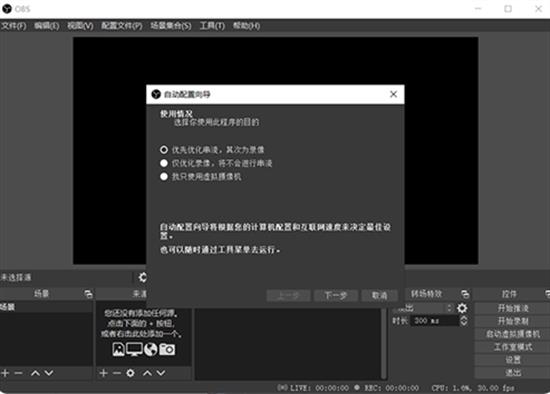Click 取消 to cancel the wizard

(380, 295)
